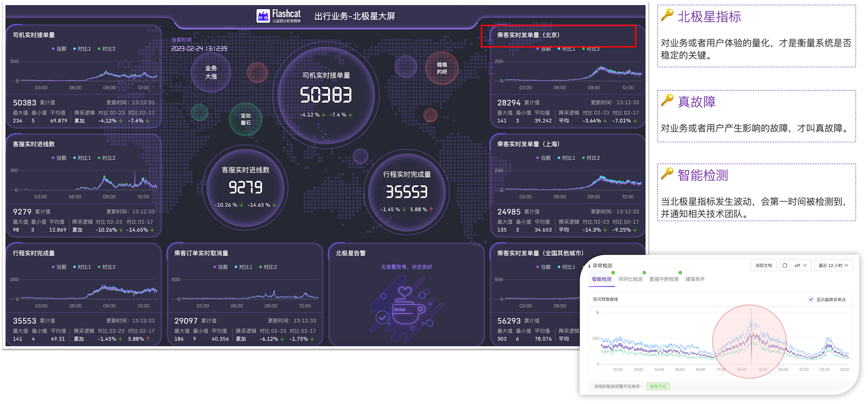Click the green down arrow next to -4.12% in 司机实时接单量 panel
Image resolution: width=868 pixels, height=404 pixels.
coord(120,120)
